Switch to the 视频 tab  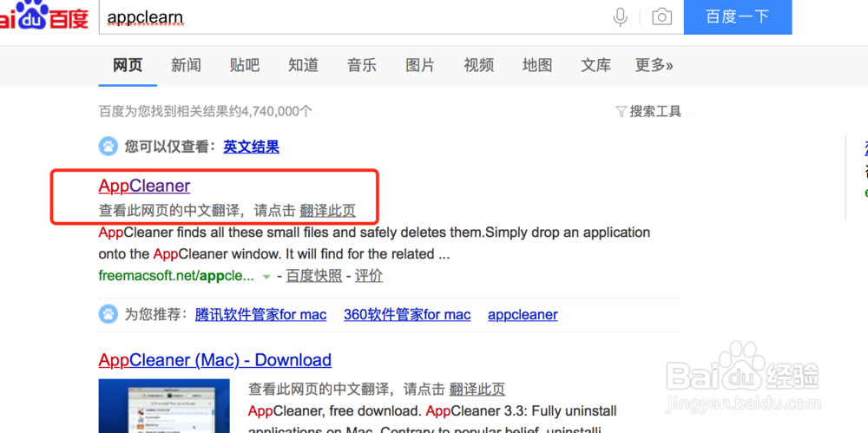tap(479, 65)
